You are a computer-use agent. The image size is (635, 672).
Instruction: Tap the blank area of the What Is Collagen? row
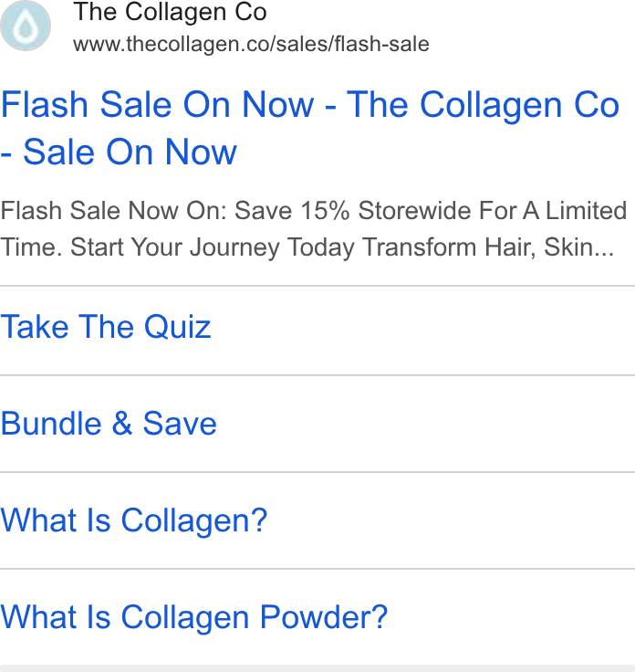click(452, 520)
